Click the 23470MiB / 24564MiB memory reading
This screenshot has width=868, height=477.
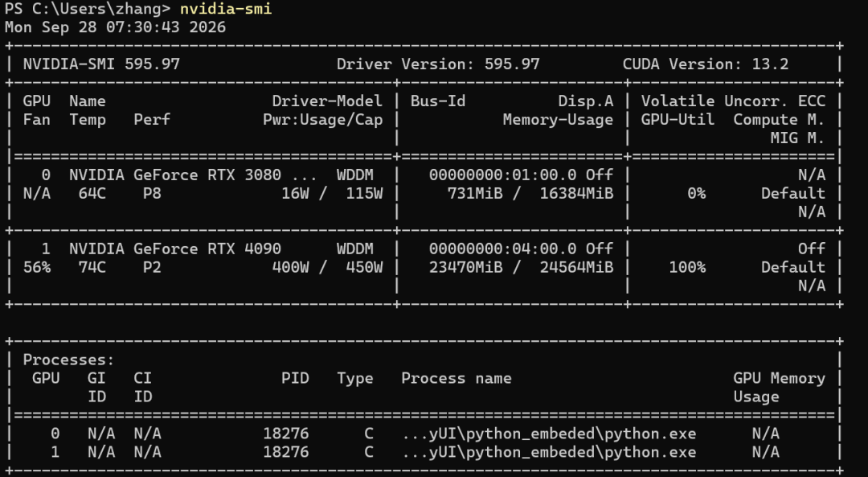coord(521,267)
